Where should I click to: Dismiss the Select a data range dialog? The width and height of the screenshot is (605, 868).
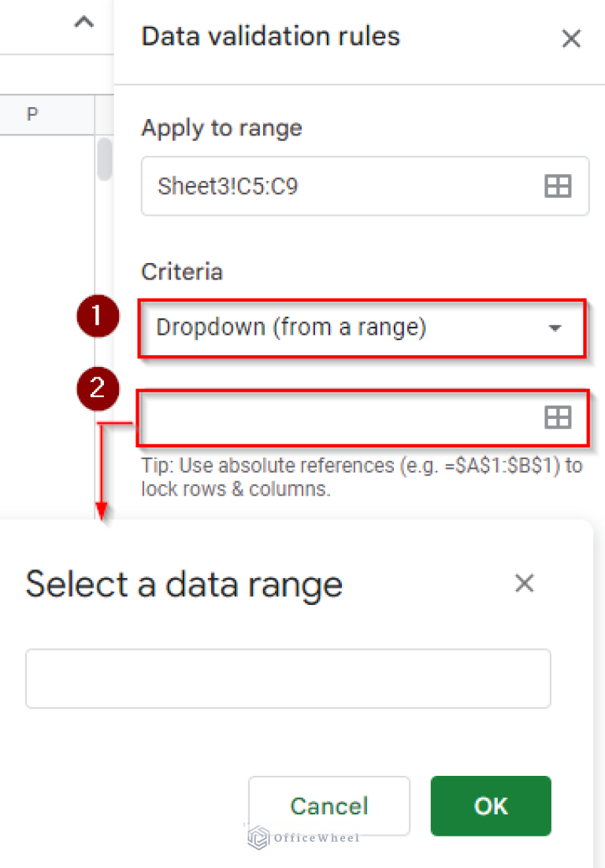click(x=524, y=584)
